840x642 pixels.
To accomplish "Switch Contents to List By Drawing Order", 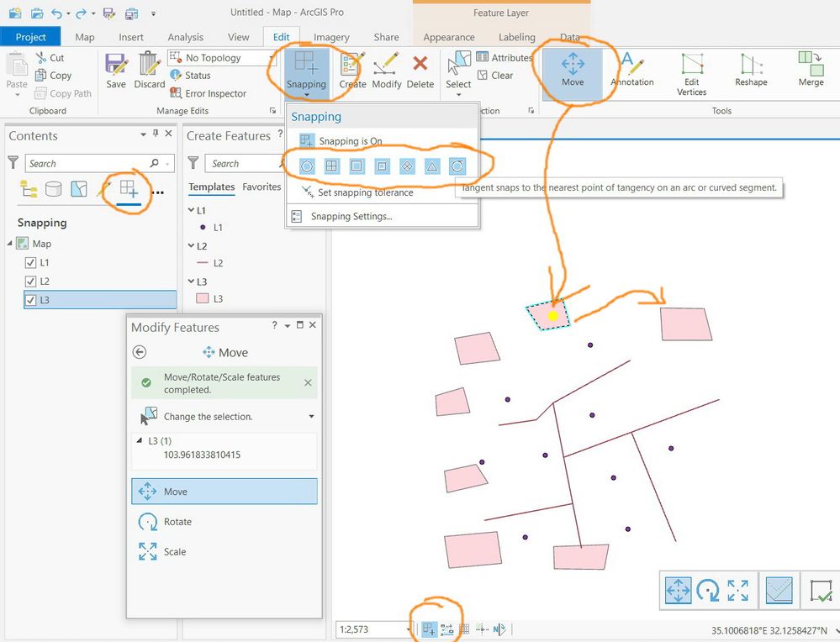I will coord(29,189).
